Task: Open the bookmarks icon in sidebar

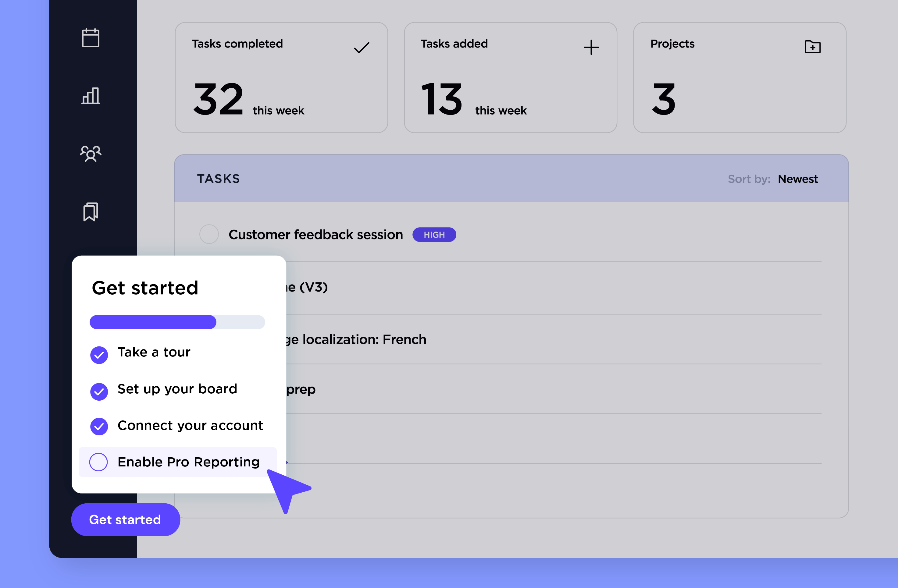Action: (x=91, y=212)
